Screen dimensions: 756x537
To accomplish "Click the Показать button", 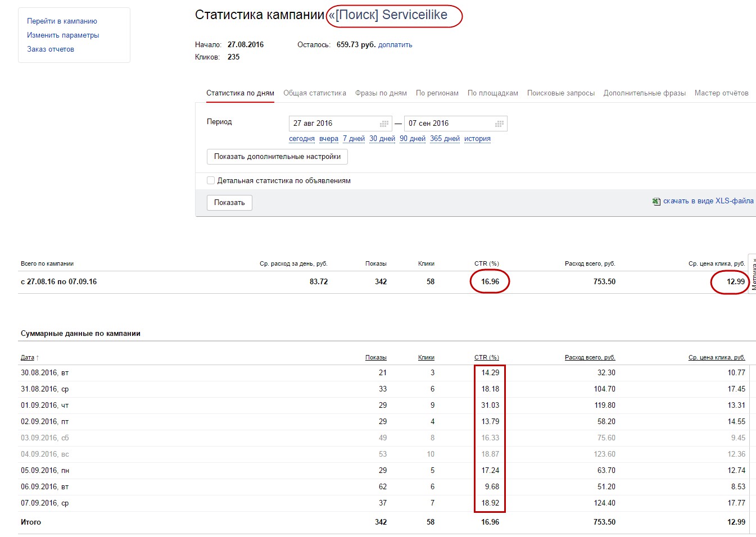I will (x=229, y=203).
